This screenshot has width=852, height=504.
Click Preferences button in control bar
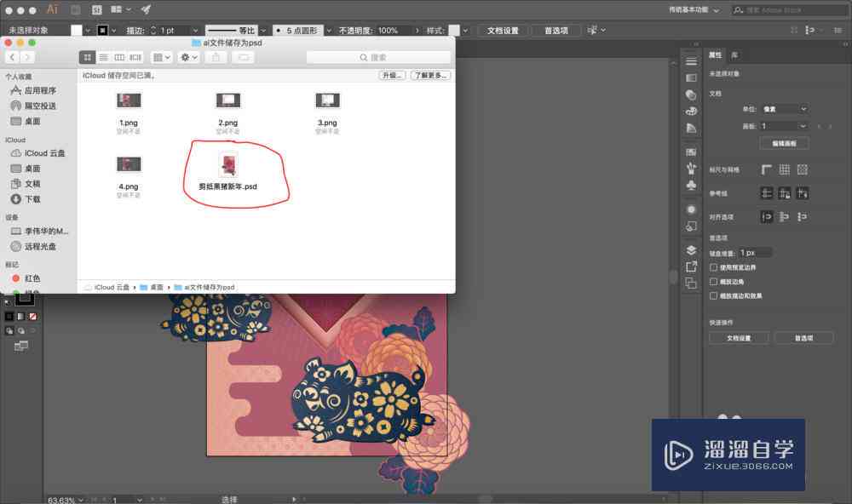click(x=556, y=31)
